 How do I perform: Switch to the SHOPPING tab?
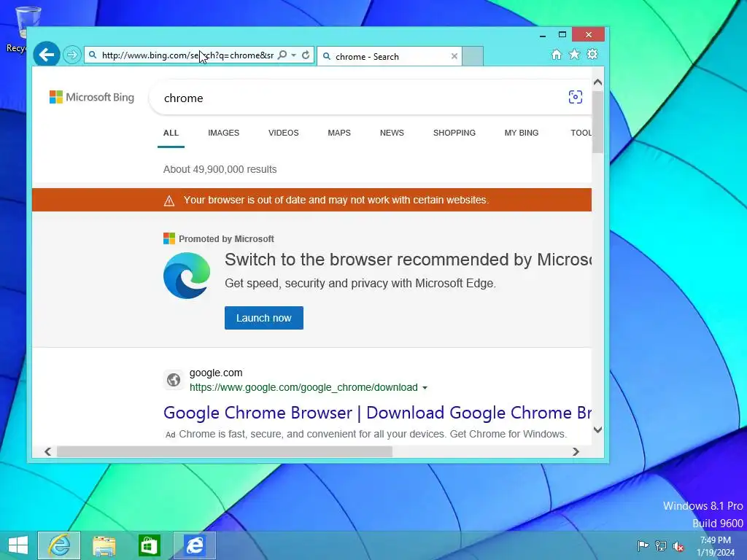pyautogui.click(x=454, y=133)
